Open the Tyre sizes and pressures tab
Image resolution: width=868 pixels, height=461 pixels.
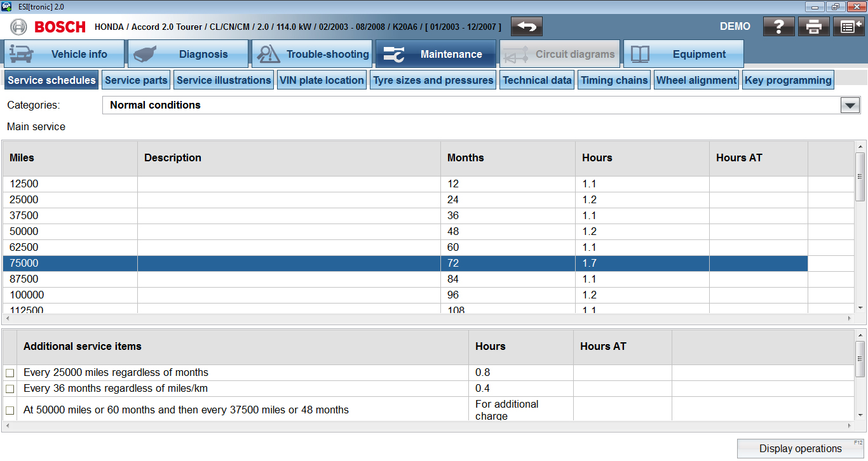[433, 80]
